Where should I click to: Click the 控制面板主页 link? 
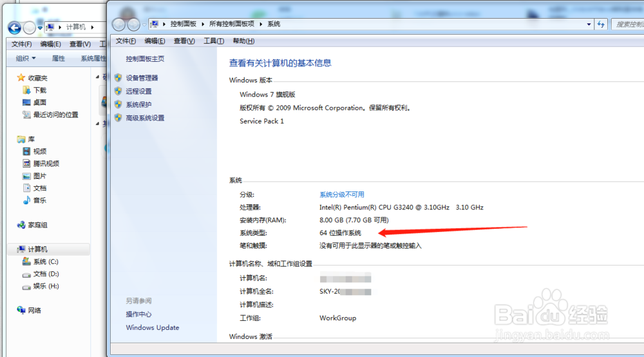(x=145, y=59)
